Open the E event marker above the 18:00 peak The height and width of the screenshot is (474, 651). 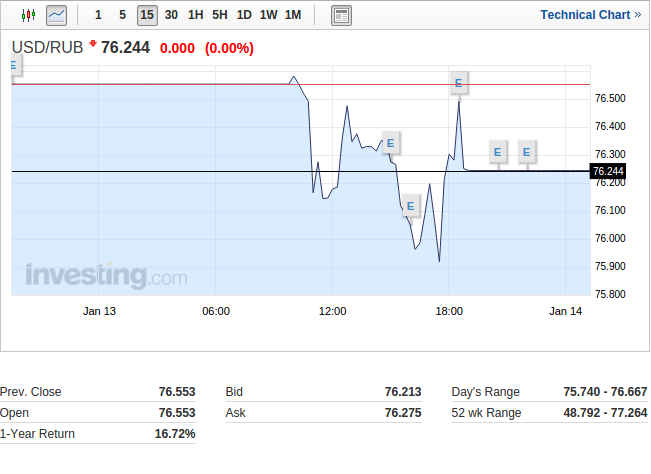[x=458, y=83]
